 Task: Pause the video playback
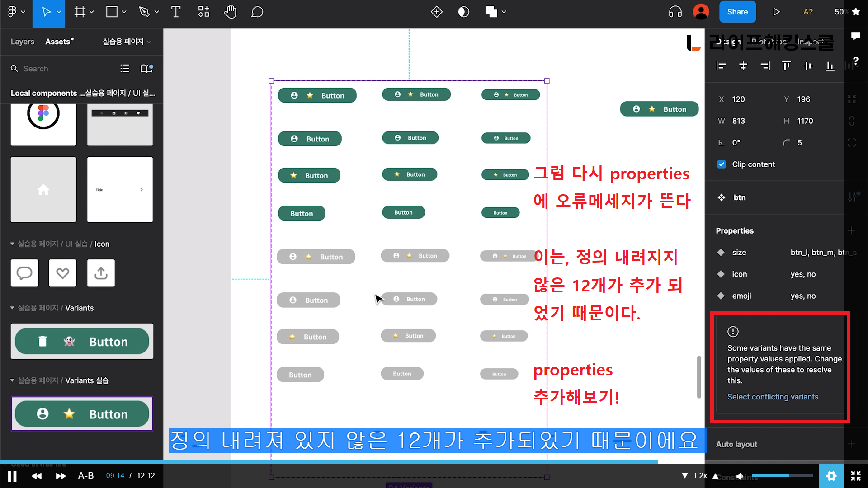(x=12, y=476)
